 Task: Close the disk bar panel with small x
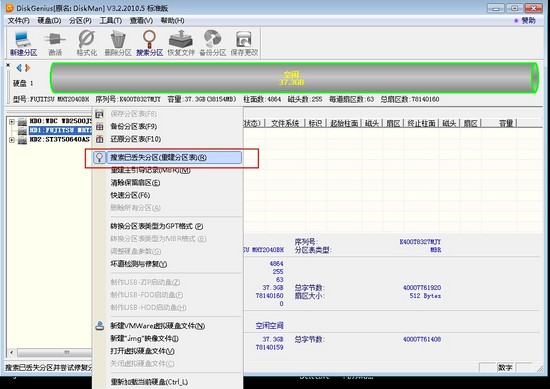[8, 65]
